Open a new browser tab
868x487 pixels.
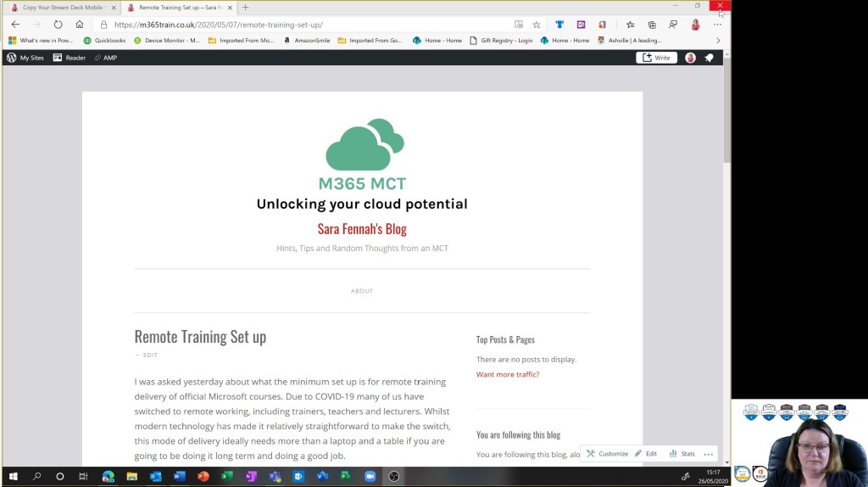pyautogui.click(x=246, y=7)
